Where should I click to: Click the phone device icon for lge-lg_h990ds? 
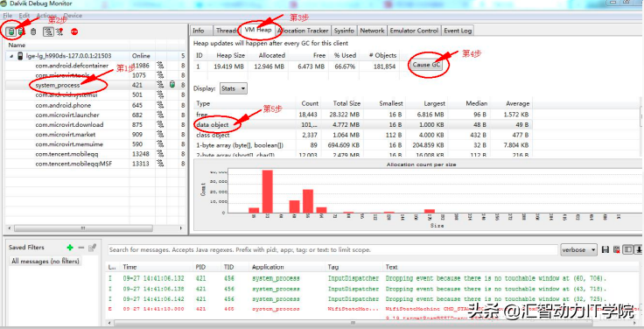point(19,56)
